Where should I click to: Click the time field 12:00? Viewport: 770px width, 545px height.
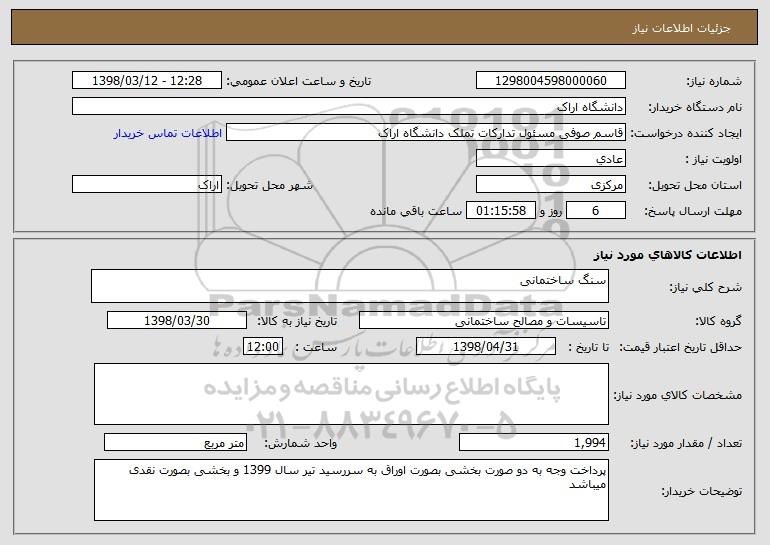[x=263, y=346]
